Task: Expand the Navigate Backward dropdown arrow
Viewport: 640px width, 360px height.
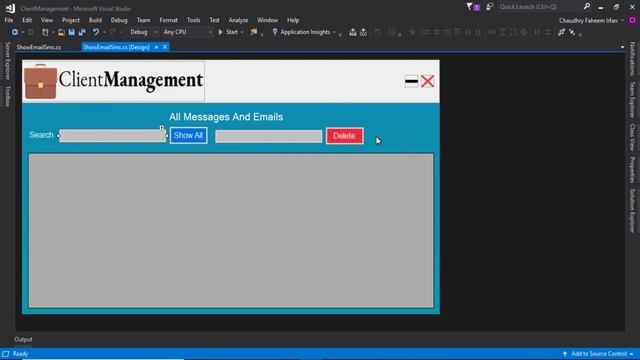Action: 22,32
